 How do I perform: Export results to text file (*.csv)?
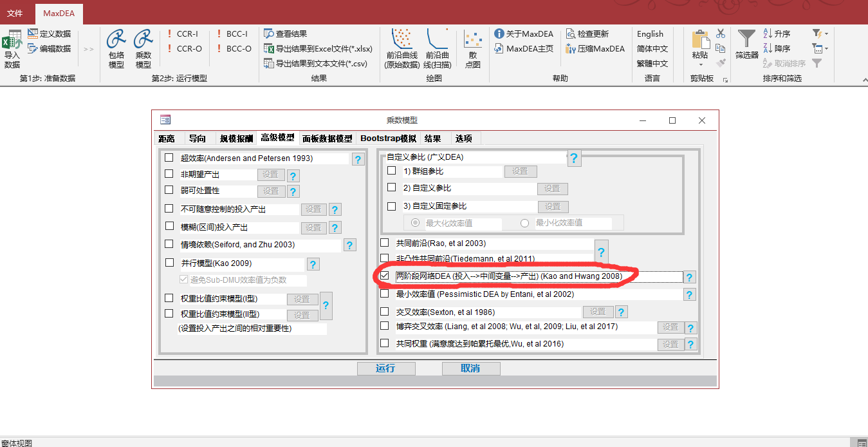point(316,63)
